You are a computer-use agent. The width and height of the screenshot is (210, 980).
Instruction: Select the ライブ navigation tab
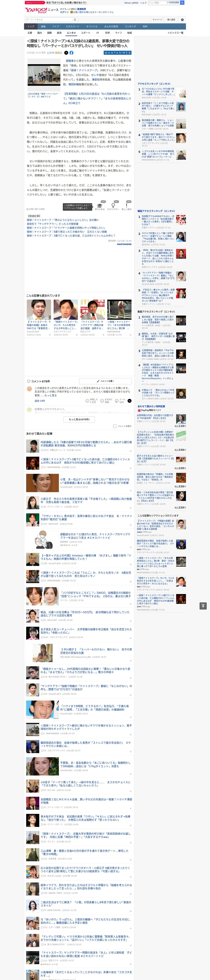click(56, 27)
